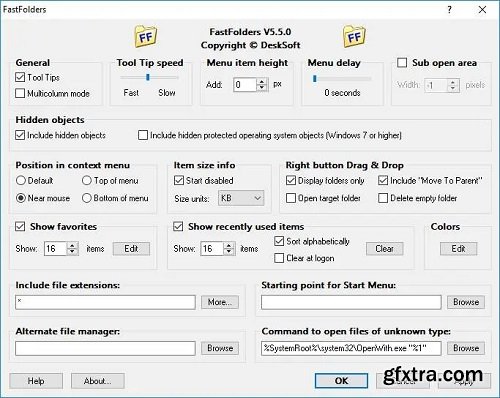Click the "Fast" label under Tool Tip speed
This screenshot has width=500, height=398.
coord(131,93)
